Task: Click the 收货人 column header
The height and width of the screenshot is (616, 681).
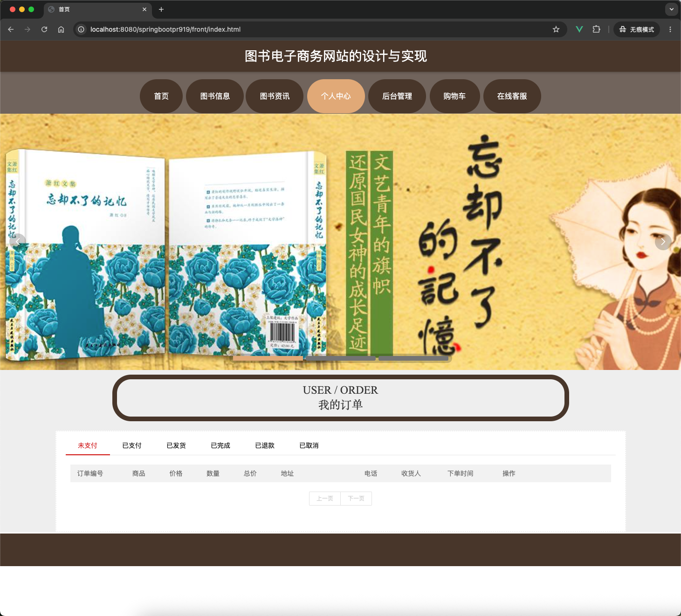Action: [411, 473]
